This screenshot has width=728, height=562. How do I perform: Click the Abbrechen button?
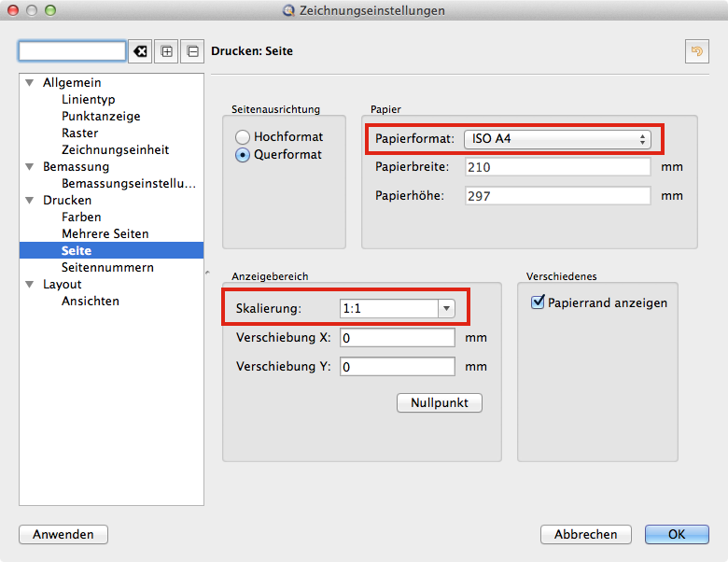(585, 534)
